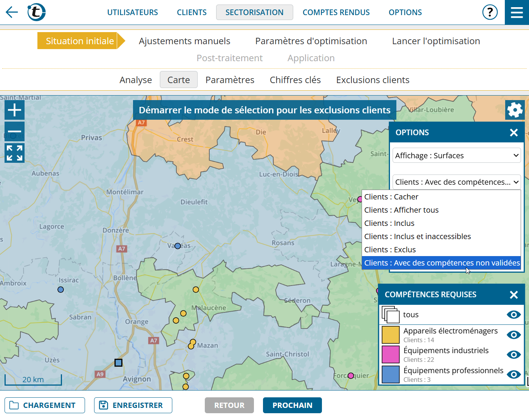Toggle visibility of Appareils électroménagers clients
This screenshot has width=529, height=420.
[x=514, y=335]
